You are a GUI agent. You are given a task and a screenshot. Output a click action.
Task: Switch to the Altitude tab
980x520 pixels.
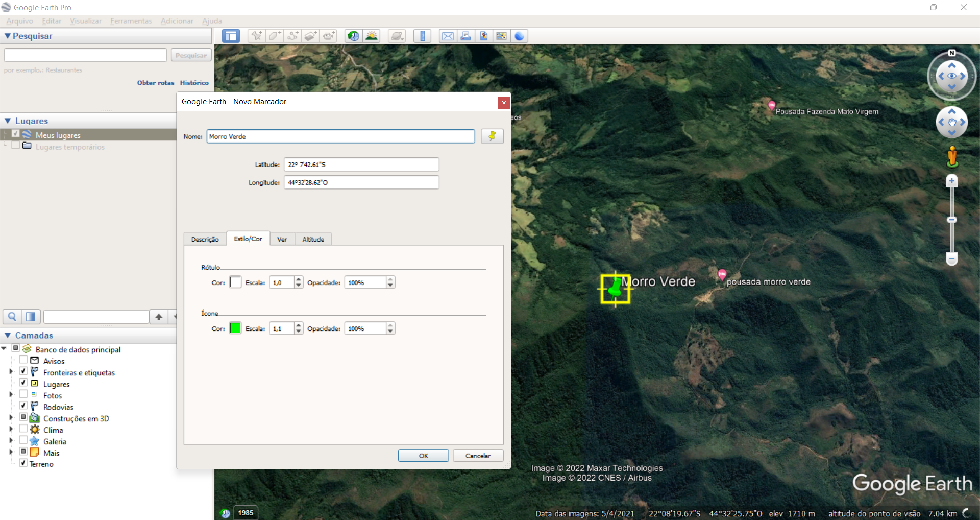point(313,239)
